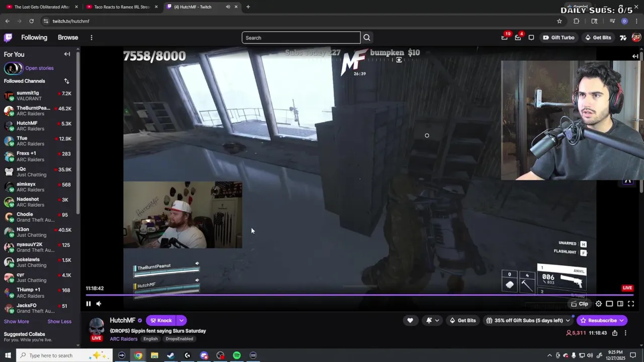Click the HutchMF channel avatar with LIVE badge
The width and height of the screenshot is (644, 362).
tap(96, 329)
